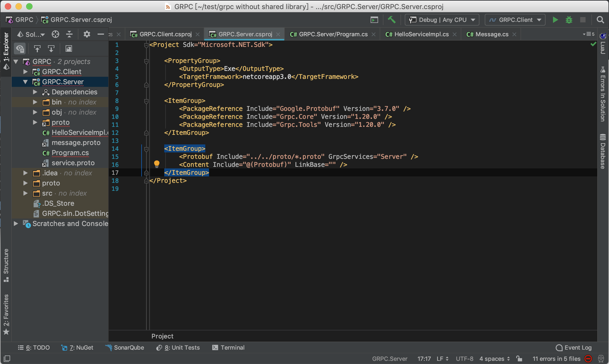Open Debug | Any CPU configuration dropdown

pyautogui.click(x=442, y=20)
